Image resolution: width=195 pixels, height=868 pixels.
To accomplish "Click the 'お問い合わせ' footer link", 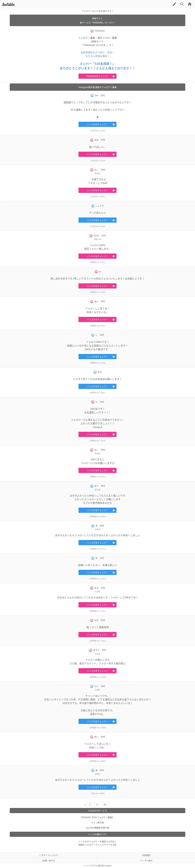I will 48,861.
